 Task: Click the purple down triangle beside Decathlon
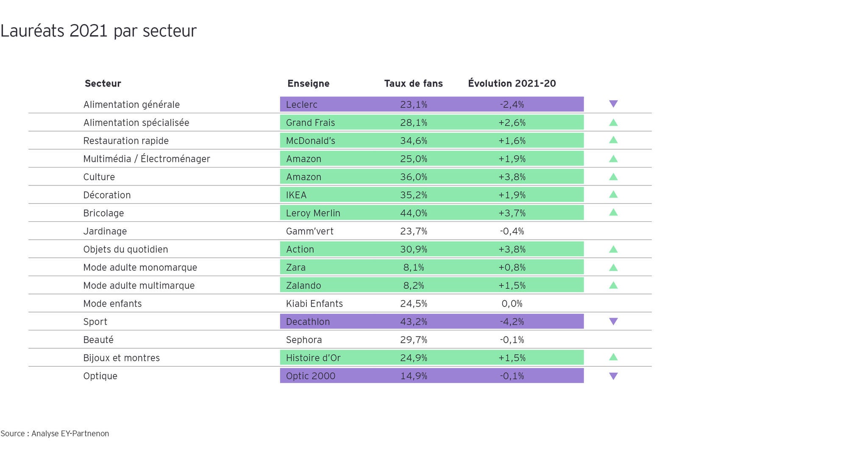tap(613, 321)
